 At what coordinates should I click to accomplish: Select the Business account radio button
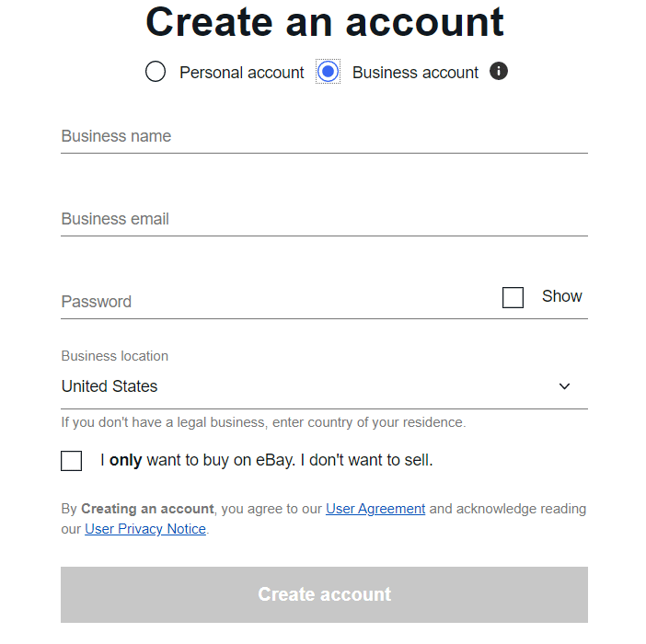click(x=328, y=72)
